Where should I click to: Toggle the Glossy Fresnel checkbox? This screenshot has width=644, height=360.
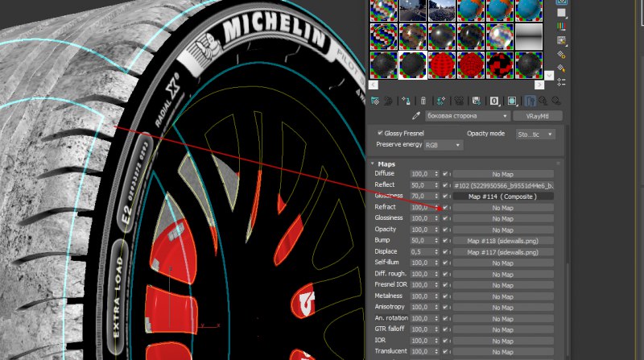click(380, 133)
